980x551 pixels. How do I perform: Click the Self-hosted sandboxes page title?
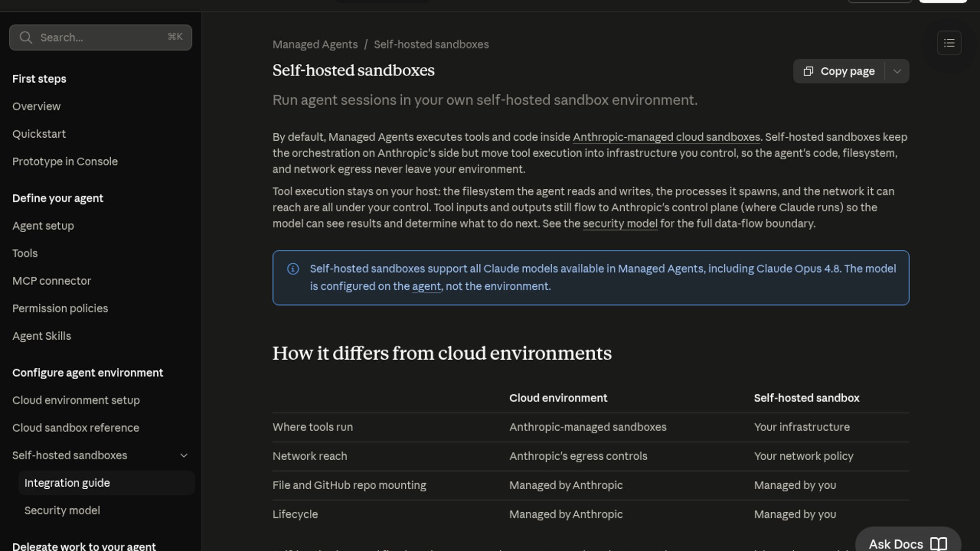pos(354,70)
